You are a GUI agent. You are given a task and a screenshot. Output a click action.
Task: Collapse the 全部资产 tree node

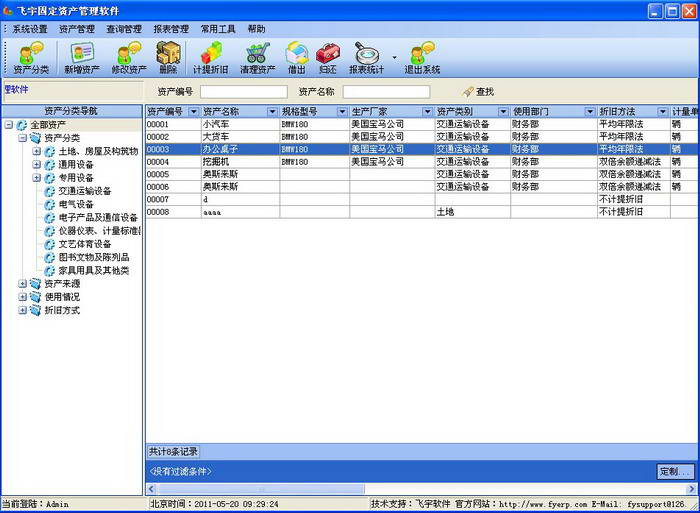(x=8, y=125)
